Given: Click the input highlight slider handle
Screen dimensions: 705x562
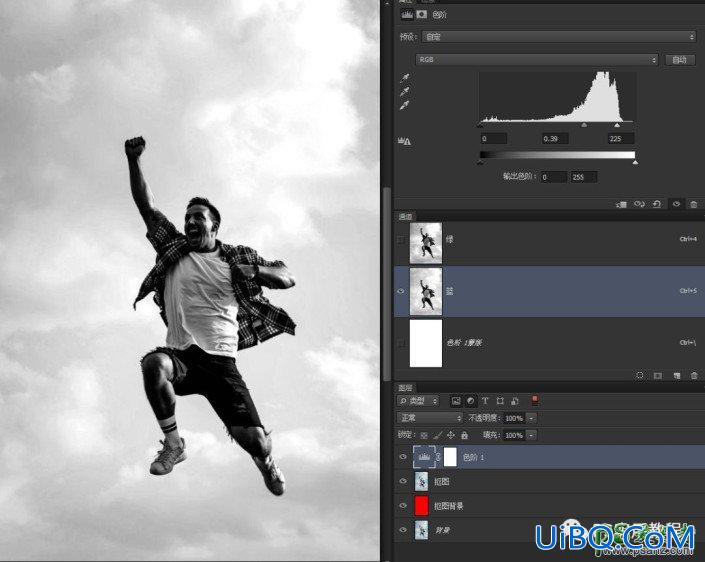Looking at the screenshot, I should (x=617, y=125).
